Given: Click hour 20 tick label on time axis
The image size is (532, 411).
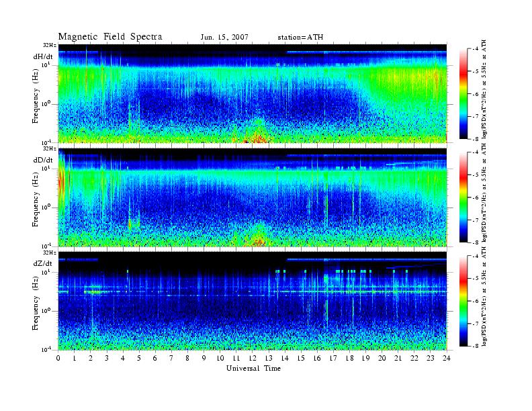Looking at the screenshot, I should 382,359.
